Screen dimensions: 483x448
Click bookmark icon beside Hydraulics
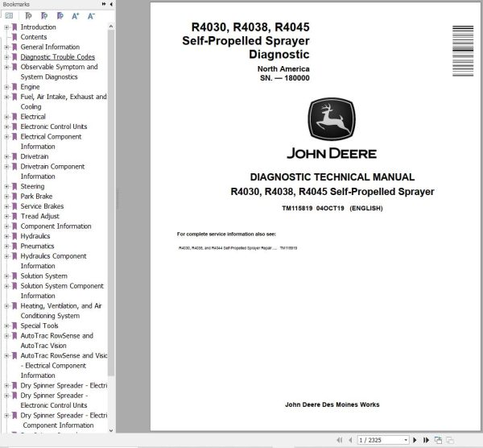[x=14, y=236]
